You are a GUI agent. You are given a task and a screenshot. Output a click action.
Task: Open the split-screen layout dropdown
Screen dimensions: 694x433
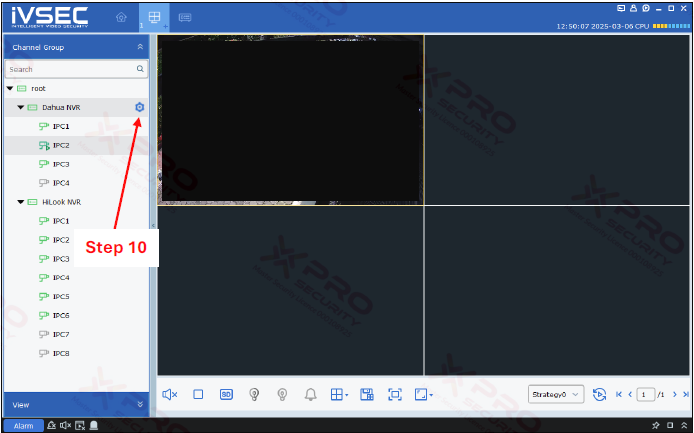(x=339, y=394)
